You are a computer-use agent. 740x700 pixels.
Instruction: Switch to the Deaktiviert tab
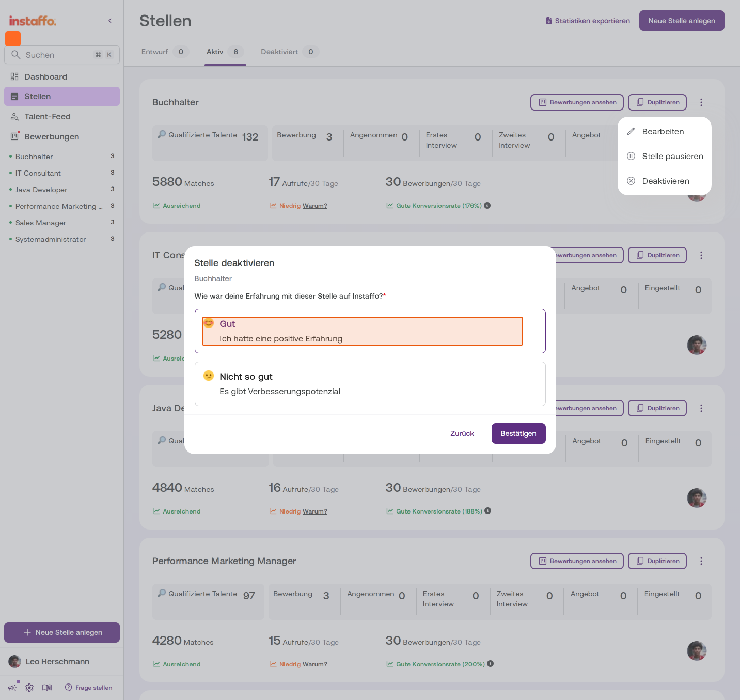pyautogui.click(x=289, y=52)
